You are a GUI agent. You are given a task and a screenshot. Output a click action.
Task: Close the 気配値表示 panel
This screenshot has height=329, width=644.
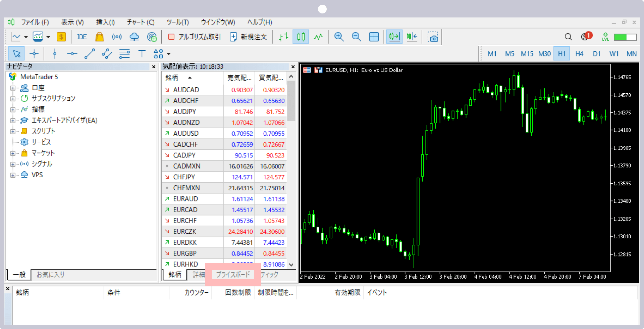coord(293,67)
